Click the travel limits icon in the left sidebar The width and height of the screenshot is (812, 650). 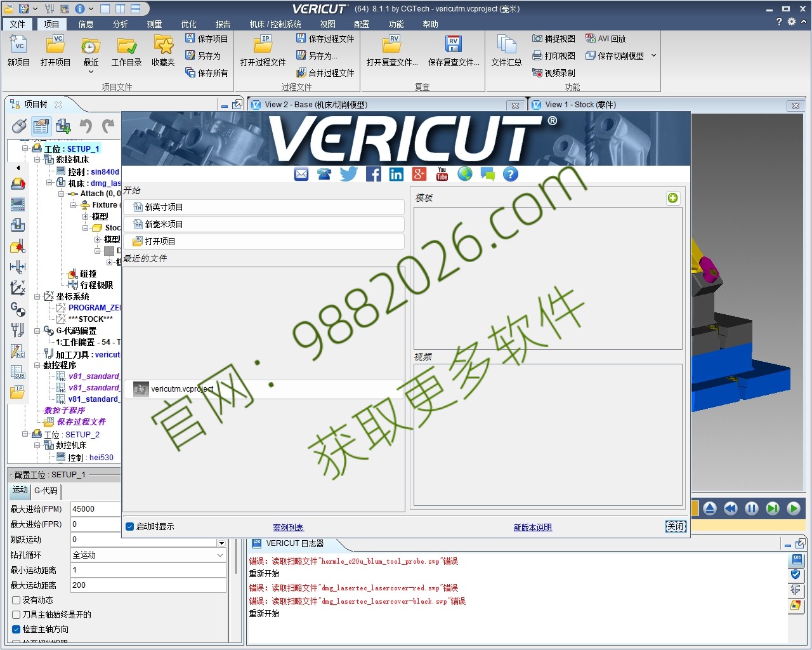click(18, 267)
